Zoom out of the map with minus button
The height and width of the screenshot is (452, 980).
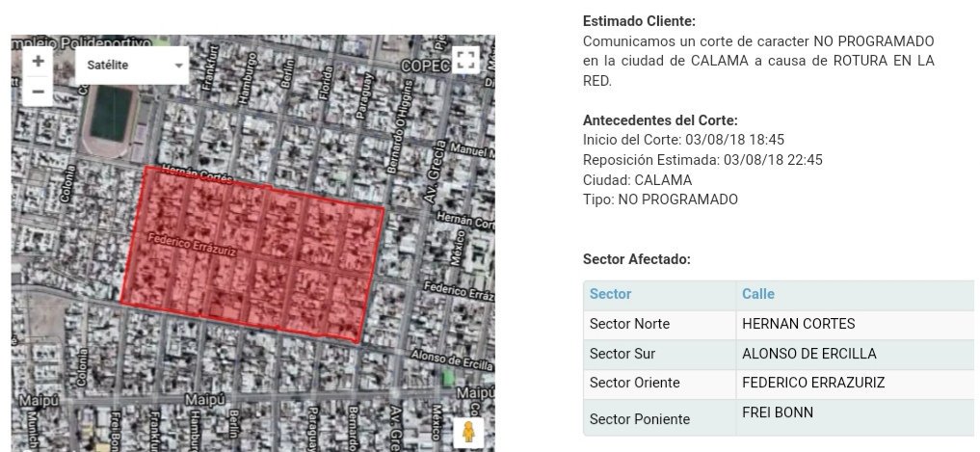[x=39, y=92]
